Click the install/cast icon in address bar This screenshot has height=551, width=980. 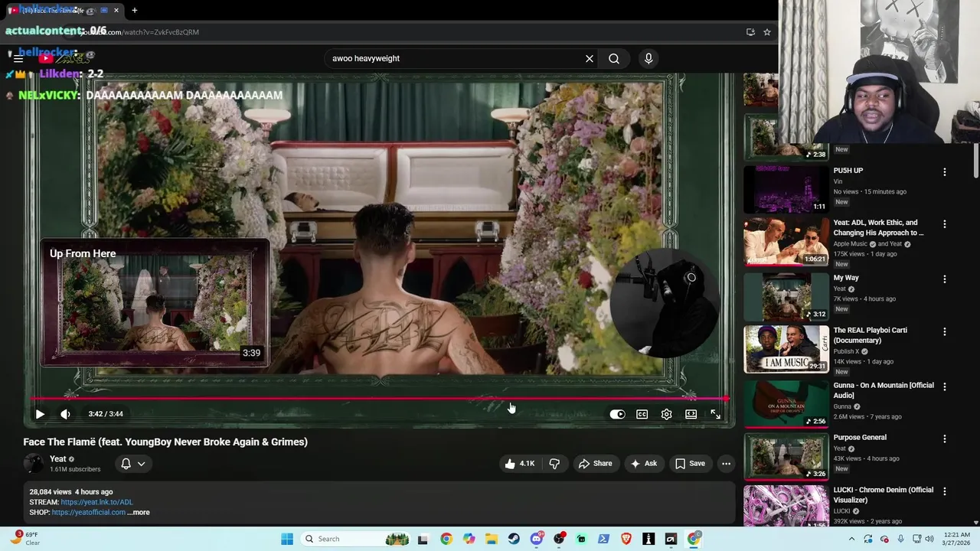click(750, 32)
